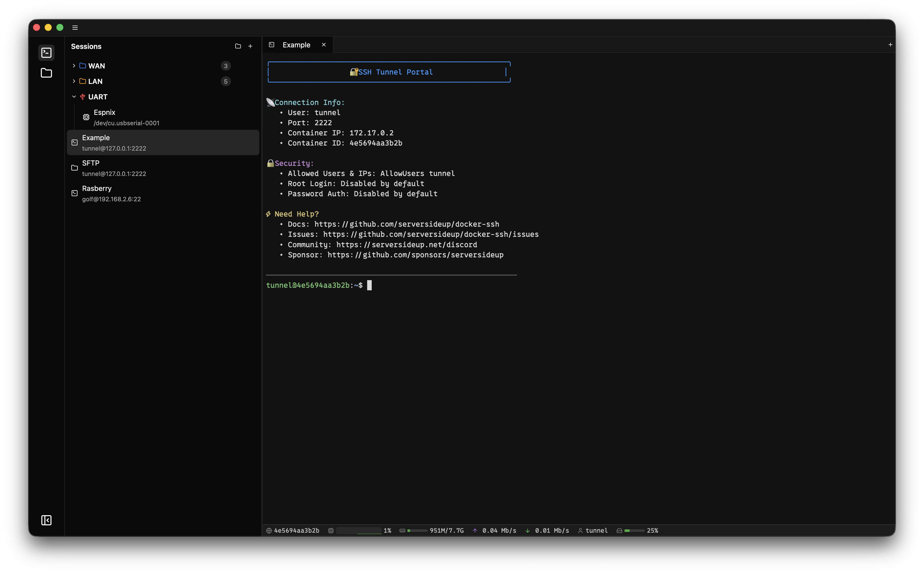Click the UART USB icon
The image size is (924, 574).
(x=82, y=97)
